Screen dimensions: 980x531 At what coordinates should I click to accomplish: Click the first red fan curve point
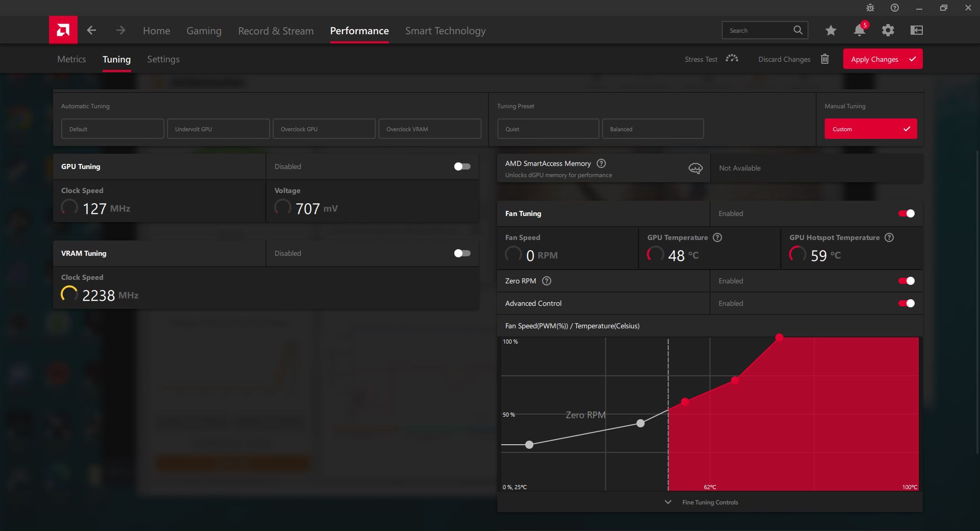685,402
